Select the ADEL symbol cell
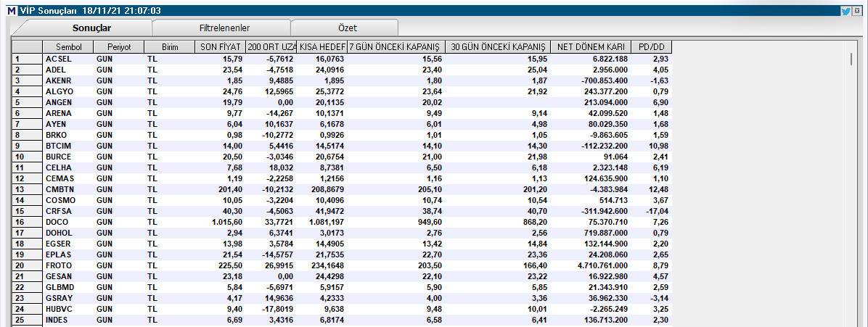 click(57, 70)
